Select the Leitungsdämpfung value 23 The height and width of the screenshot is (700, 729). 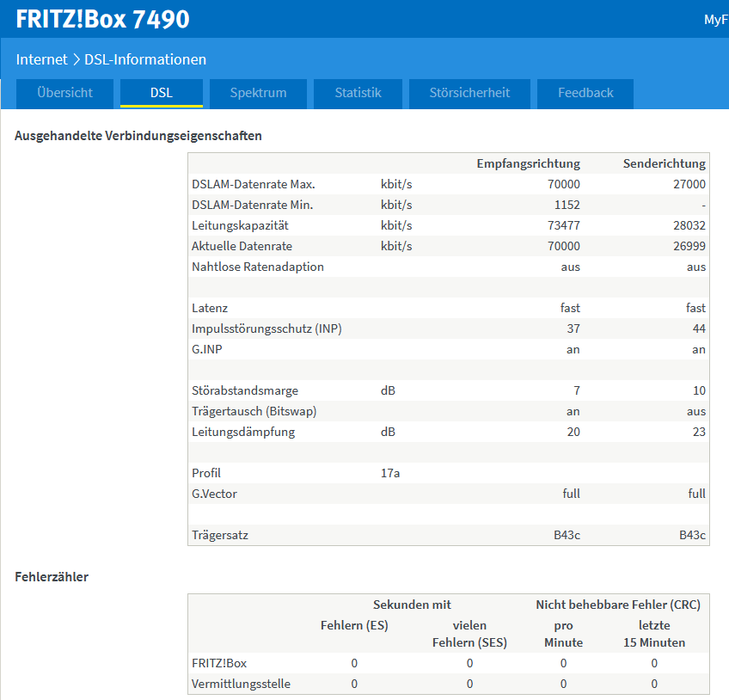point(699,432)
